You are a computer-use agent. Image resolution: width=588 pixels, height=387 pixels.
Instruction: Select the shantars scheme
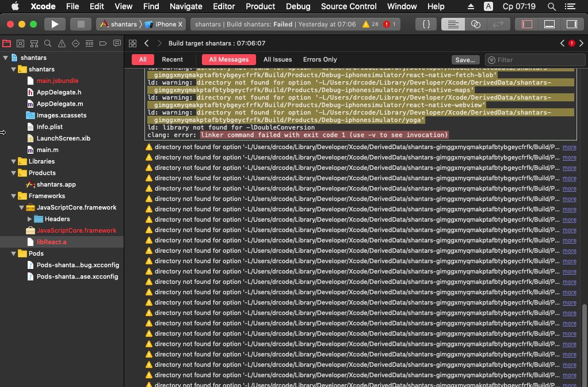(119, 24)
